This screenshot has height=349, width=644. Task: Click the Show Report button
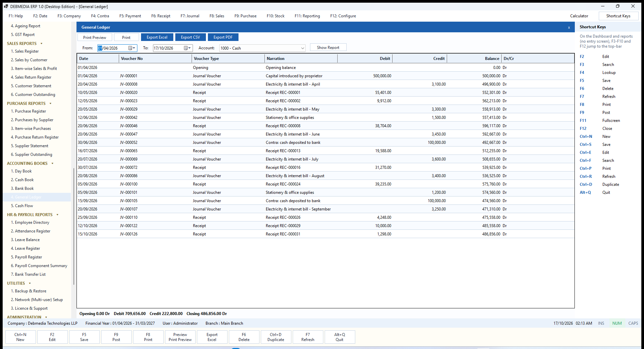click(328, 47)
